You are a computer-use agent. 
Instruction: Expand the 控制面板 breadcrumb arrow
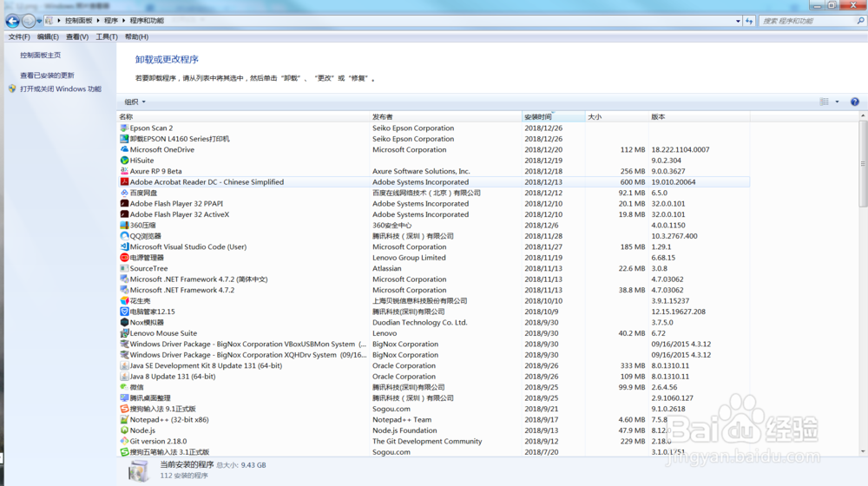tap(98, 21)
